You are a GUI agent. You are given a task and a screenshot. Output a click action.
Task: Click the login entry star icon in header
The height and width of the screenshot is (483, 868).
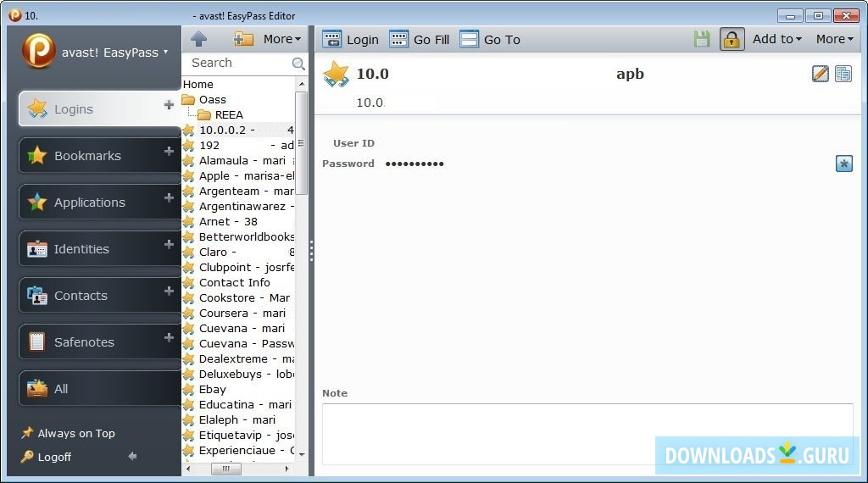[336, 74]
